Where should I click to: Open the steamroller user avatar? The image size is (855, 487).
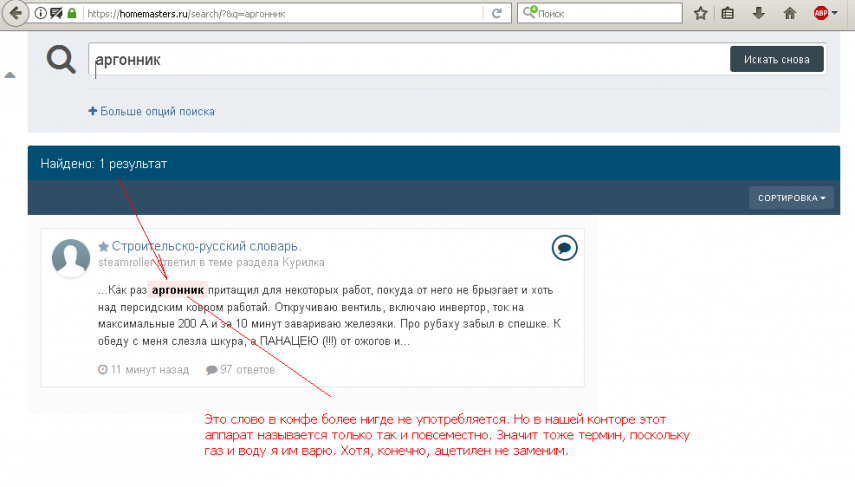click(x=71, y=259)
